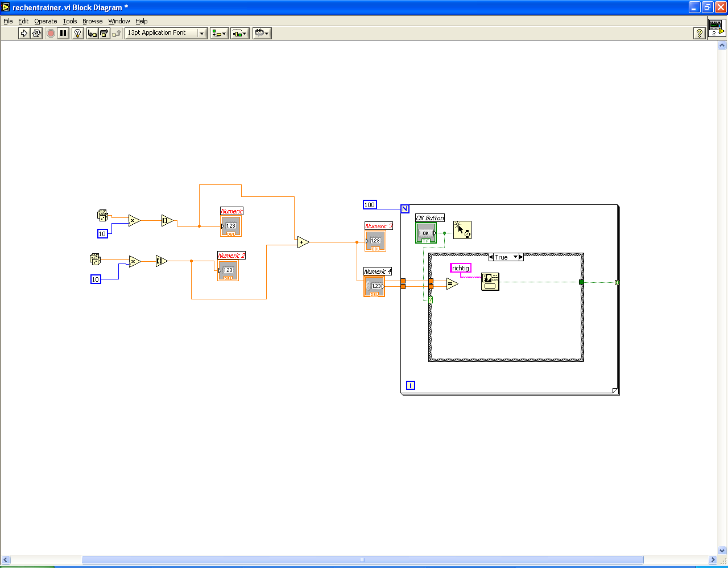
Task: Click the constant 10 on the Numeric branch
Action: point(102,234)
